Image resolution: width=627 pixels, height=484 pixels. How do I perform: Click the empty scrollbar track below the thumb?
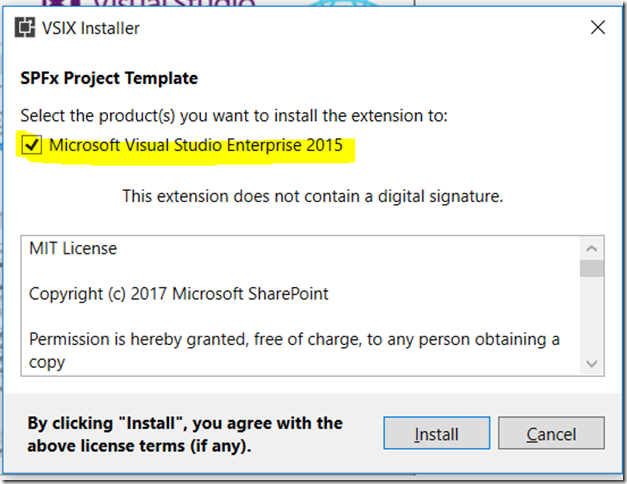click(591, 314)
